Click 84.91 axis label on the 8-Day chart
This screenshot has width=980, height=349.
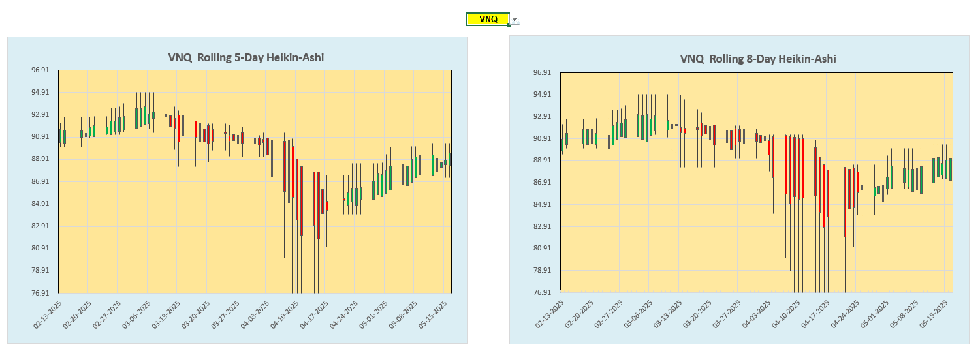coord(543,204)
